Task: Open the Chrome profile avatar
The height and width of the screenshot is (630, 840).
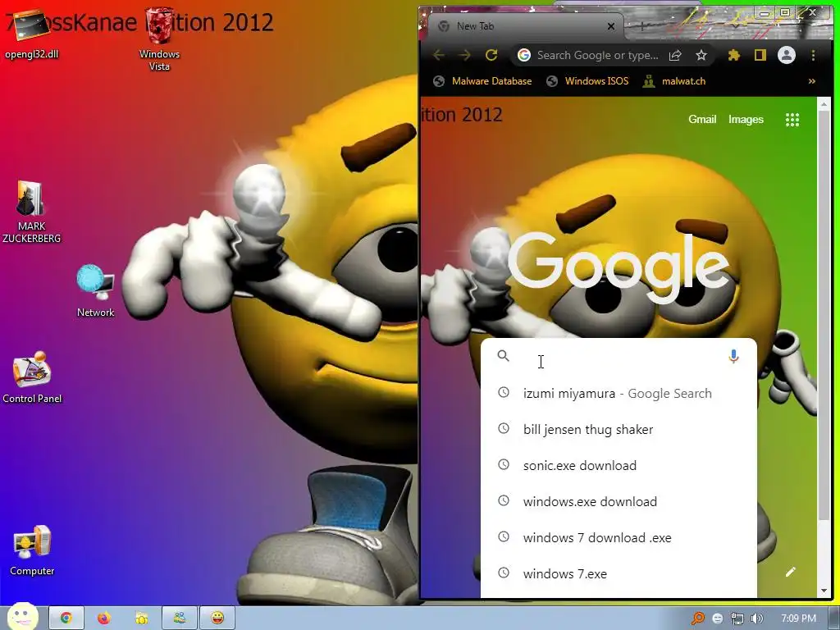Action: [x=787, y=55]
